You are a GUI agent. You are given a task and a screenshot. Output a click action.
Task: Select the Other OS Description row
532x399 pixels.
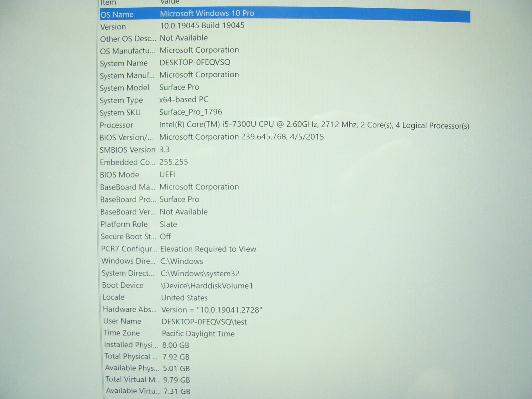(x=285, y=39)
